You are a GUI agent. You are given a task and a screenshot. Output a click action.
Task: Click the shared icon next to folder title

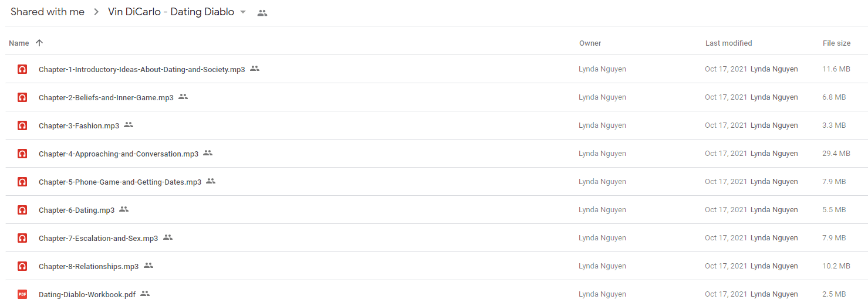262,13
